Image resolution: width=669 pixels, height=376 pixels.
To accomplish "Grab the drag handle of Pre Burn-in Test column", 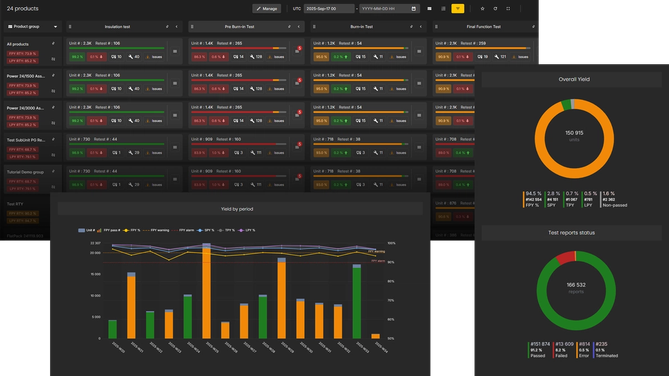I will click(192, 26).
